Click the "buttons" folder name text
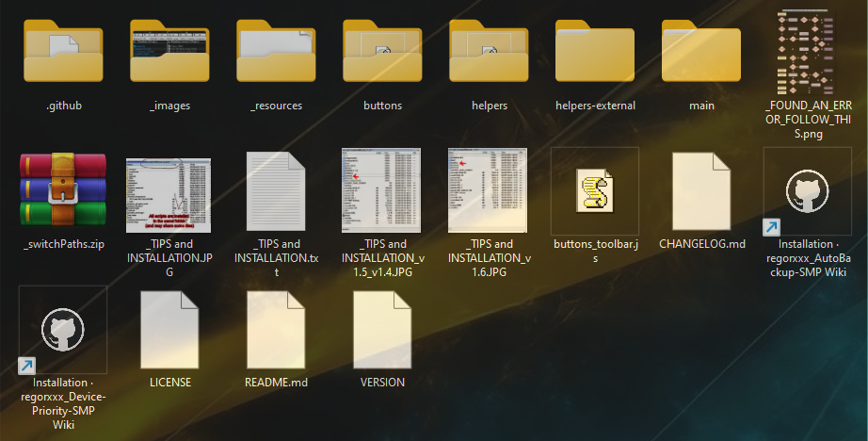 (382, 106)
